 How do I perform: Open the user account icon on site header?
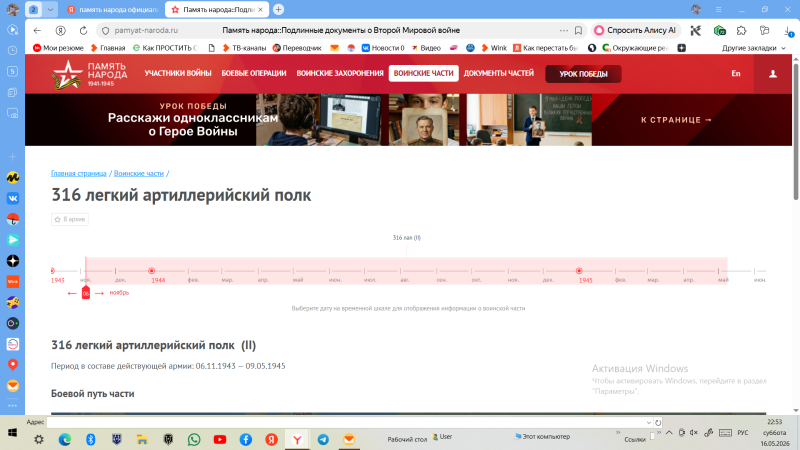[773, 74]
